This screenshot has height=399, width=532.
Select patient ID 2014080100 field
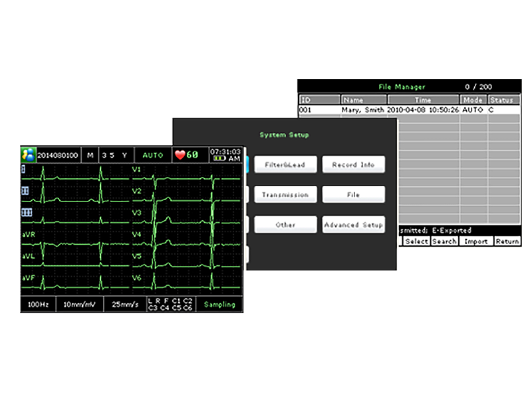pyautogui.click(x=58, y=156)
